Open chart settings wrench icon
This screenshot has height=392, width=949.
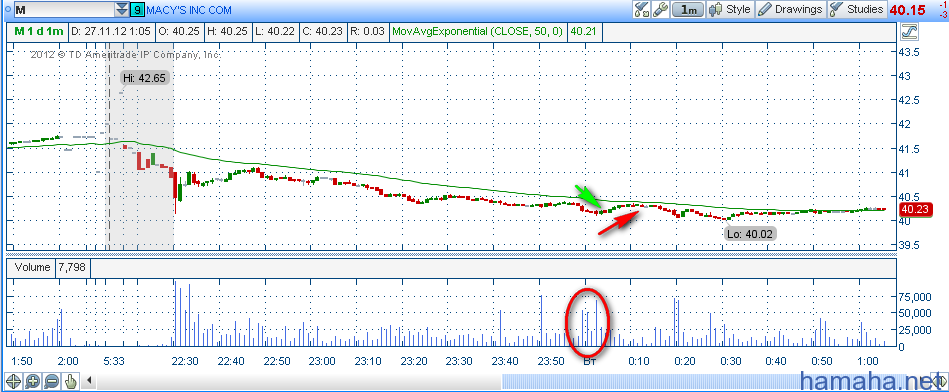coord(660,9)
